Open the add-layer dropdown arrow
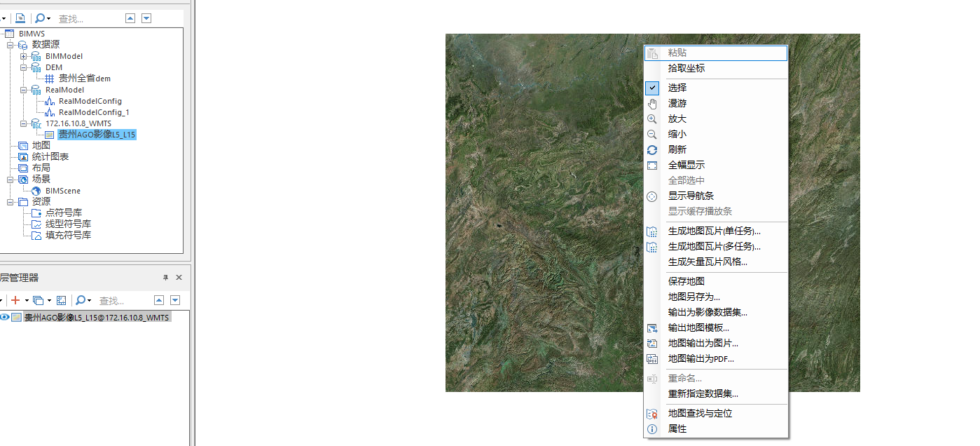 coord(27,300)
